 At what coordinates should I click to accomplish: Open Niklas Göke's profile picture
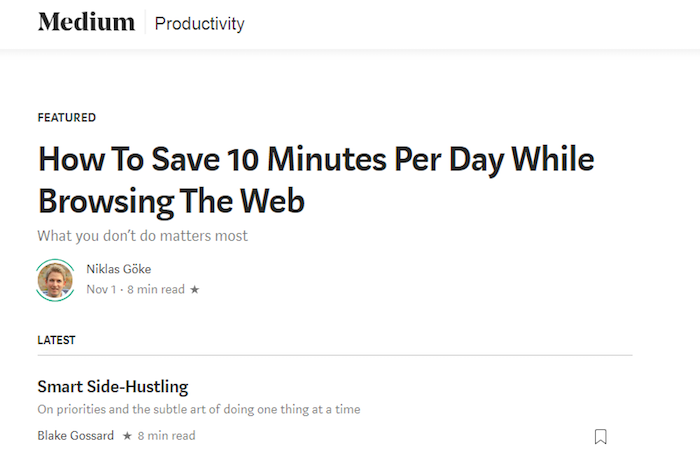[55, 280]
